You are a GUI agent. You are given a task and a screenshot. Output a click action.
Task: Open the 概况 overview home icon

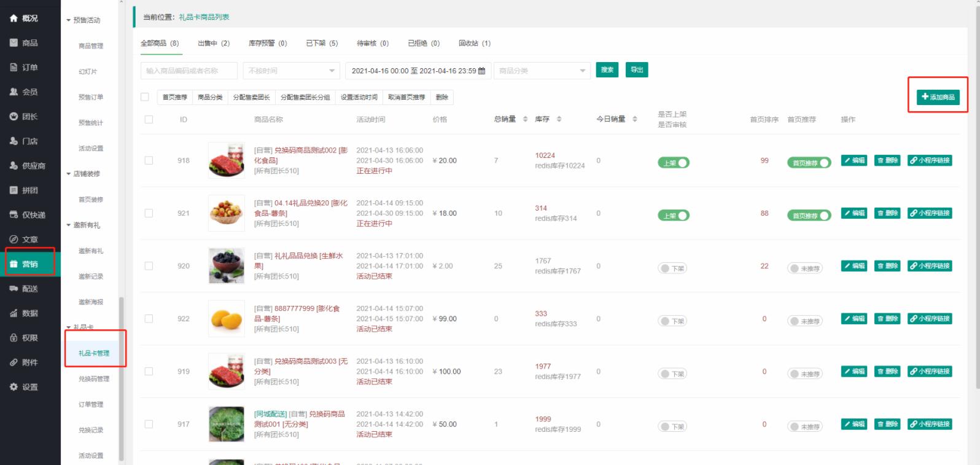click(x=14, y=18)
